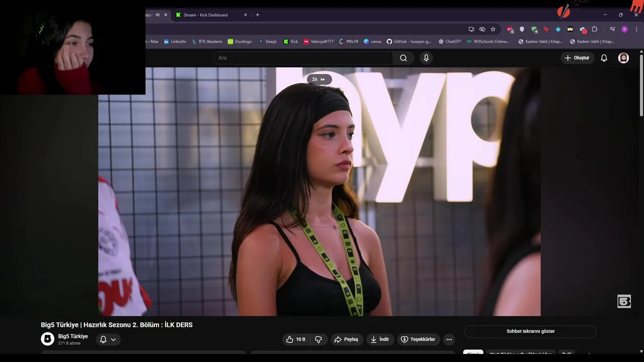Open the Duolingo bookmark
Image resolution: width=644 pixels, height=362 pixels.
[x=239, y=42]
